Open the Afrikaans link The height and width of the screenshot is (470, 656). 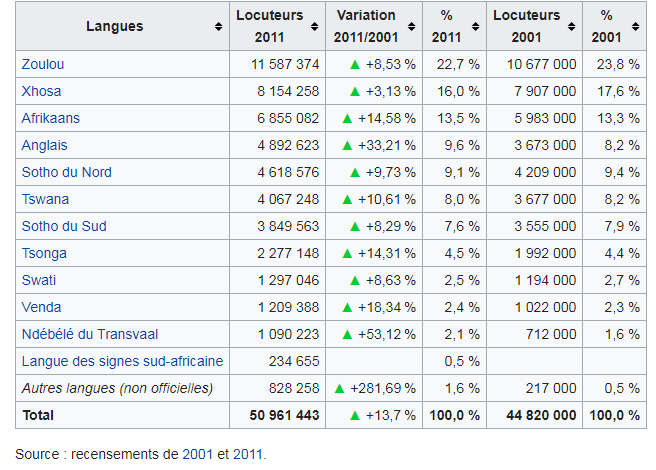coord(51,118)
